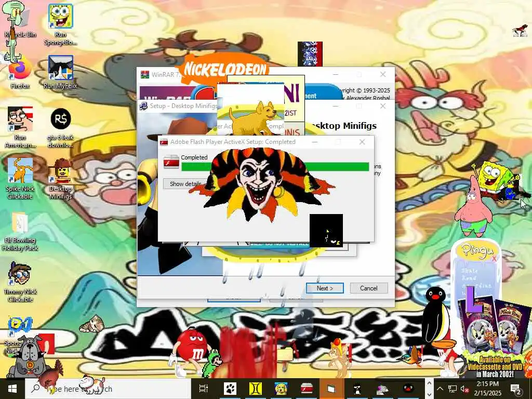The image size is (532, 399).
Task: Close the Pingu widget with red X
Action: 494,259
